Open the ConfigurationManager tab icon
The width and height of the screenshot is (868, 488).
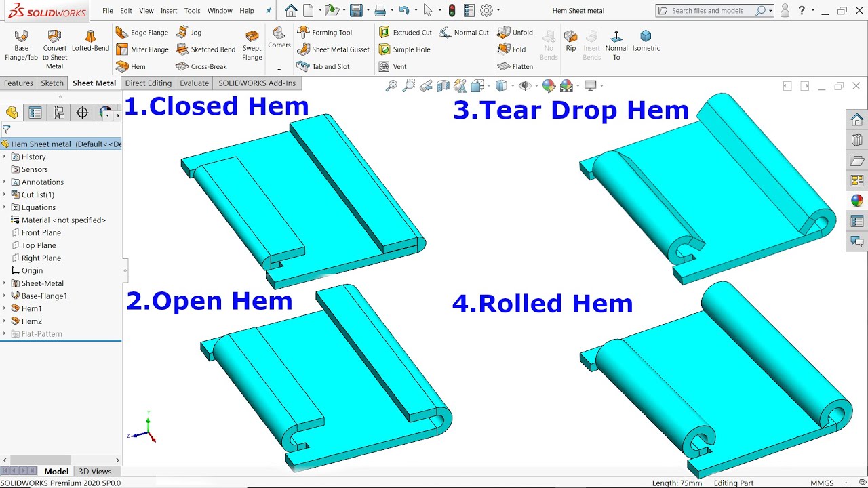58,113
